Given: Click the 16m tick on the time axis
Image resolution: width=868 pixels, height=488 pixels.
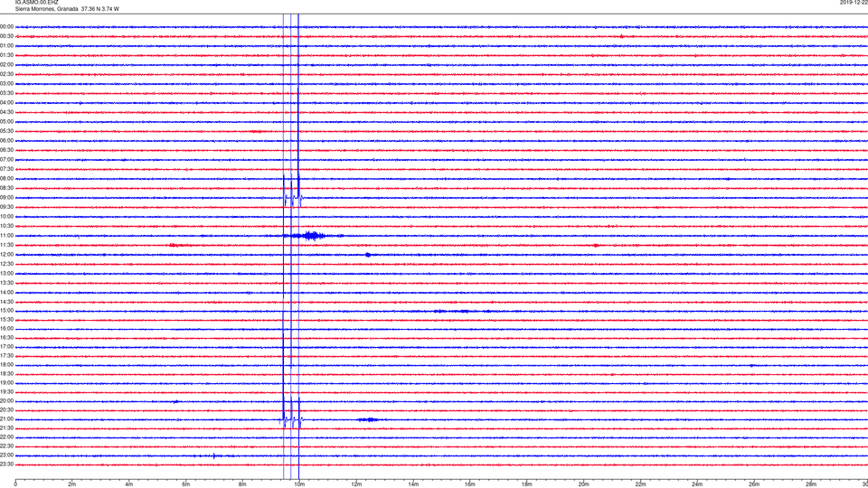Looking at the screenshot, I should coord(469,484).
